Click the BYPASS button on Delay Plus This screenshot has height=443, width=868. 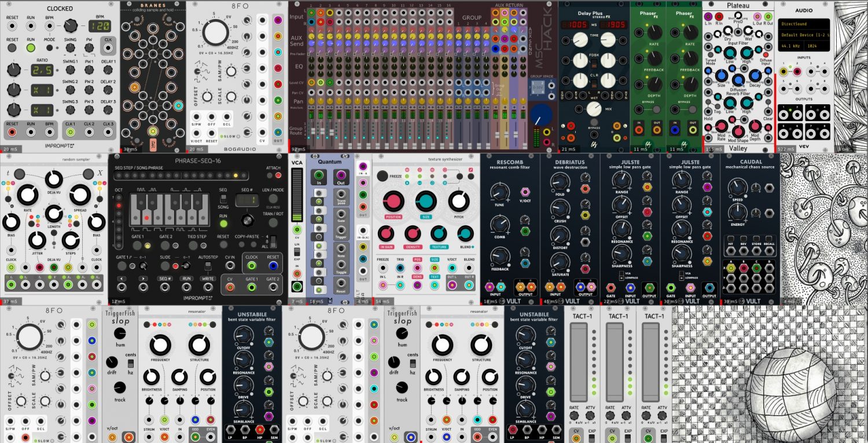594,122
